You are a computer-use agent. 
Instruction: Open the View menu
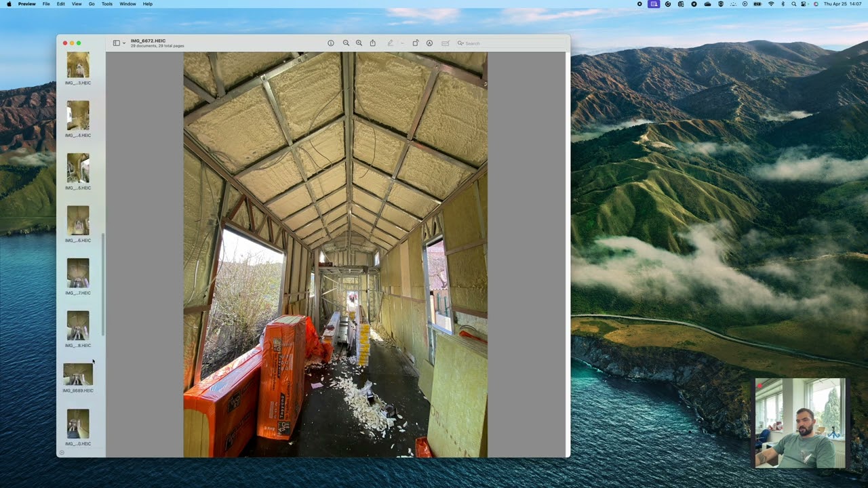[77, 4]
